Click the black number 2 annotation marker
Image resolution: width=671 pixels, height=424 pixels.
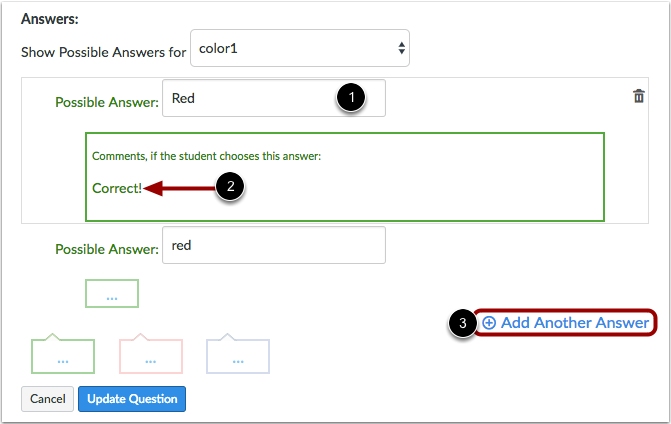click(230, 187)
